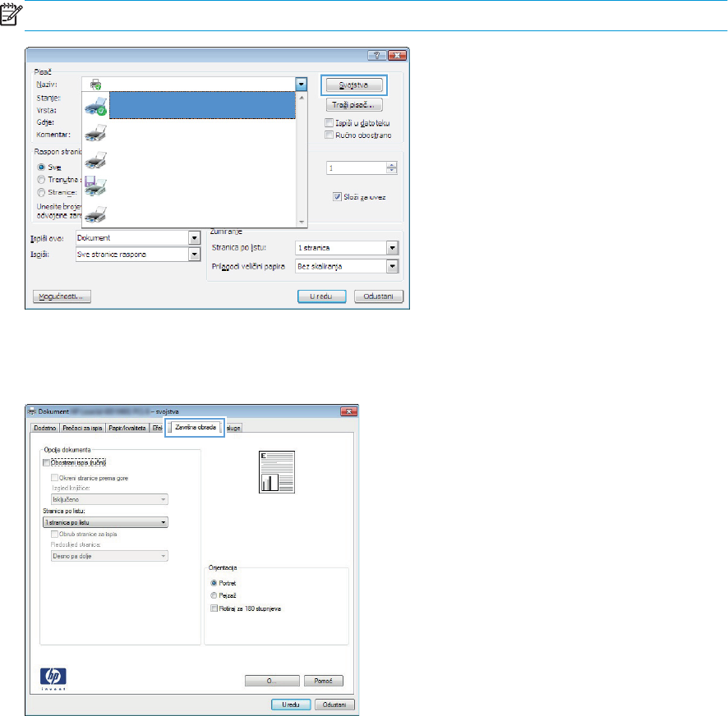Select the highlighted blue printer row
The image size is (728, 716).
pyautogui.click(x=202, y=105)
